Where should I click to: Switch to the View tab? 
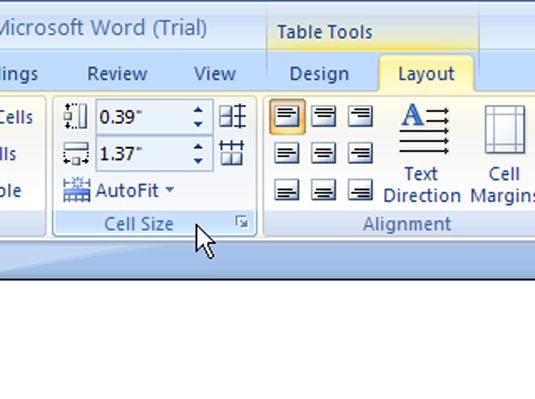pyautogui.click(x=215, y=74)
